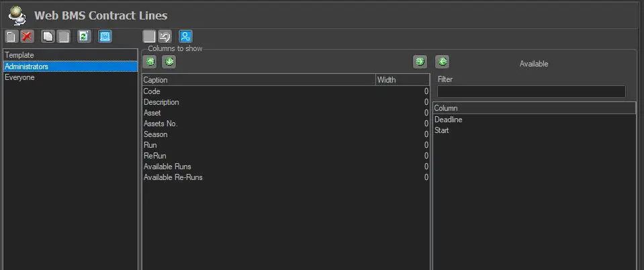Click the green left arrow button
This screenshot has width=644, height=270.
click(x=441, y=62)
